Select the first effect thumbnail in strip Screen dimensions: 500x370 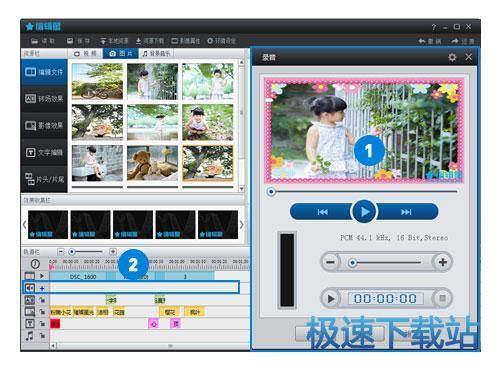[48, 224]
